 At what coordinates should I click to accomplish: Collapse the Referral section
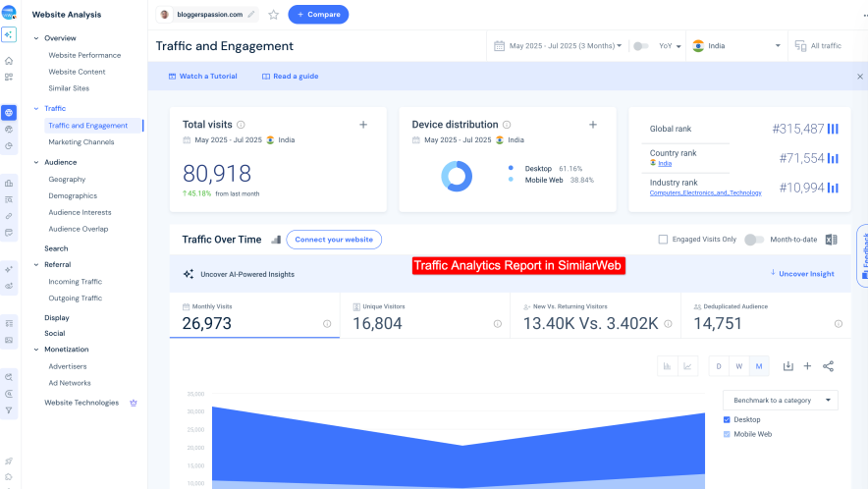36,265
